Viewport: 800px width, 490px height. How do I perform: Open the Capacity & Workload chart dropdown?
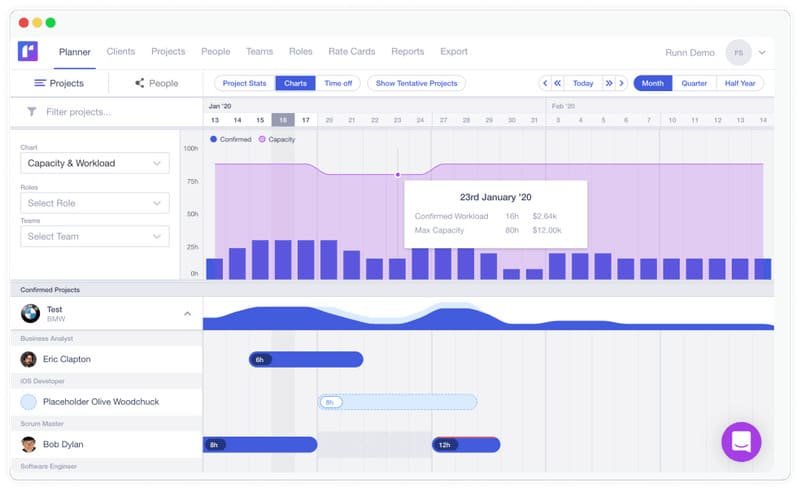[95, 163]
